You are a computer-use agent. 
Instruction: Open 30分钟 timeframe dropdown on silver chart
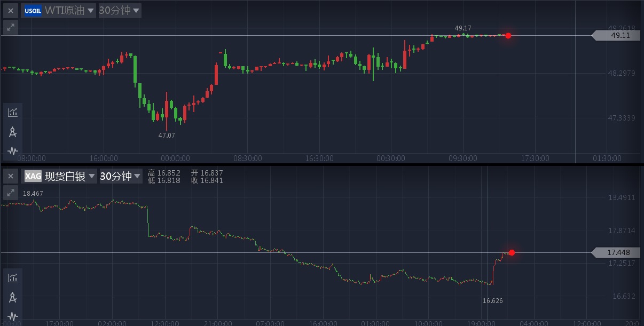[121, 176]
